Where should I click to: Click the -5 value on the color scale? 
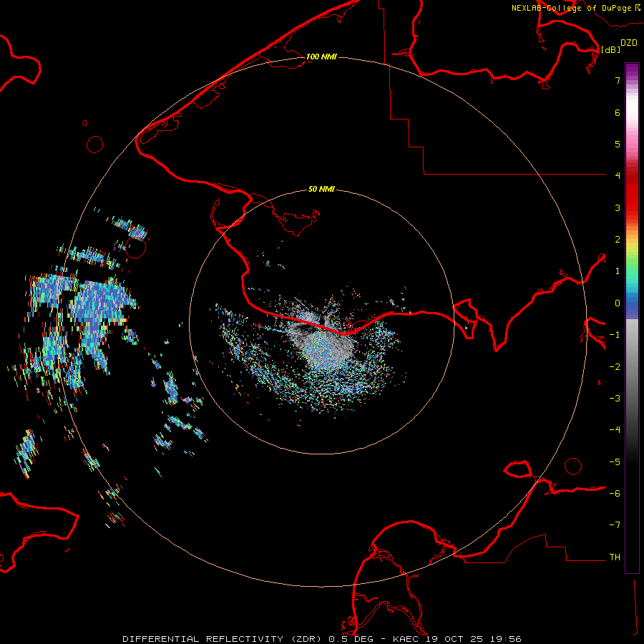(x=615, y=462)
